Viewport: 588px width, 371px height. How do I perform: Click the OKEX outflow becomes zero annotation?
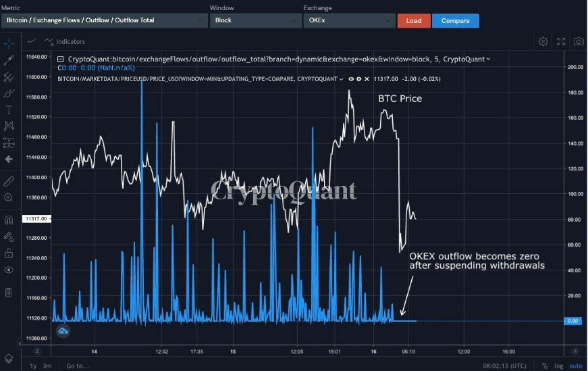[477, 261]
